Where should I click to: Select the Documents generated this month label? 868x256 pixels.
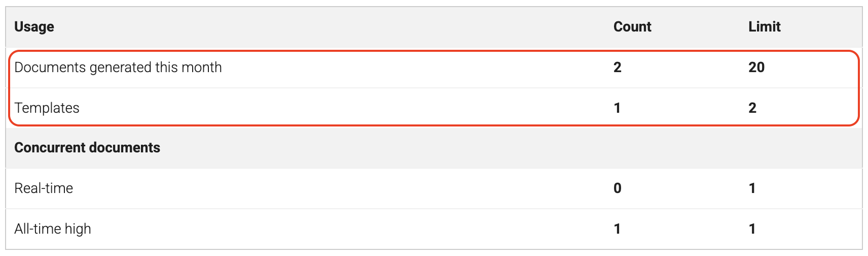point(118,68)
